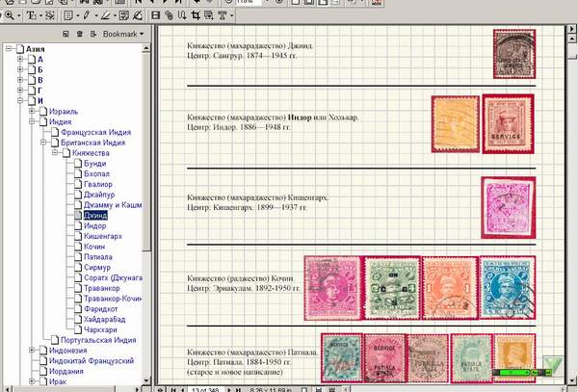Go to the Индор bookmark
This screenshot has height=392, width=578.
point(94,225)
